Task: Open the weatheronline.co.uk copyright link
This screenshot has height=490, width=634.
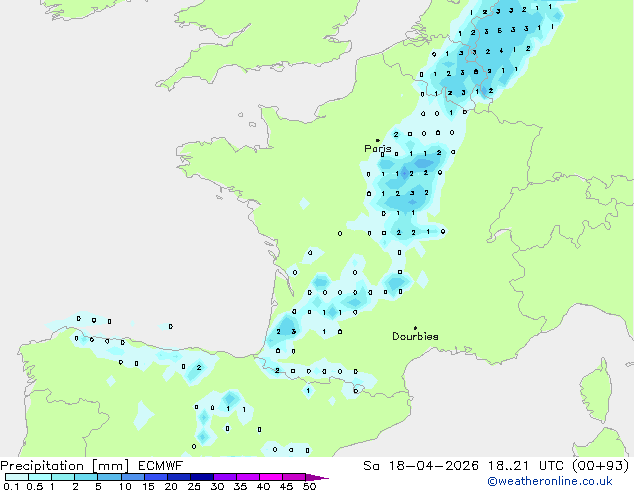Action: point(550,481)
